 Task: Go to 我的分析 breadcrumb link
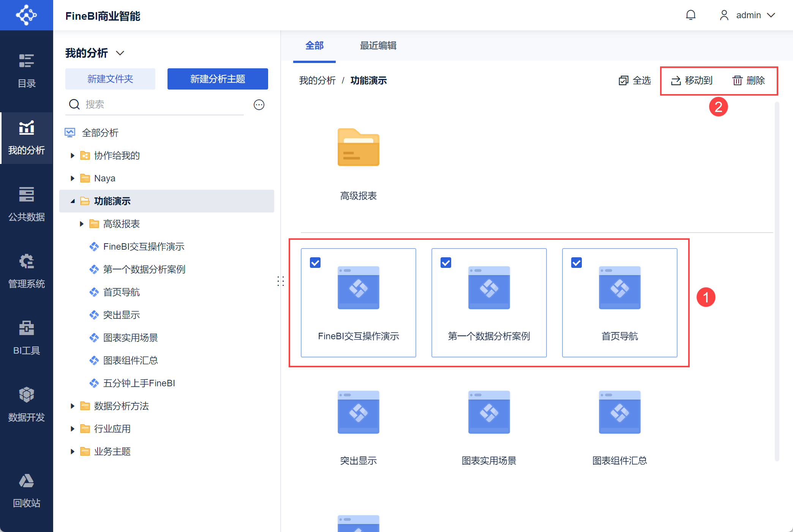[318, 80]
